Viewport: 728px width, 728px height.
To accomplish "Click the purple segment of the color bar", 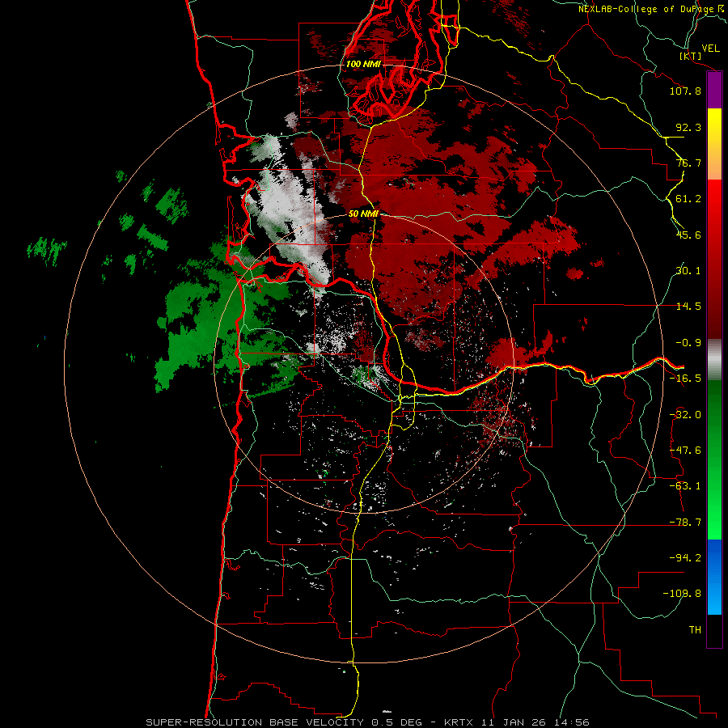I will [x=714, y=91].
